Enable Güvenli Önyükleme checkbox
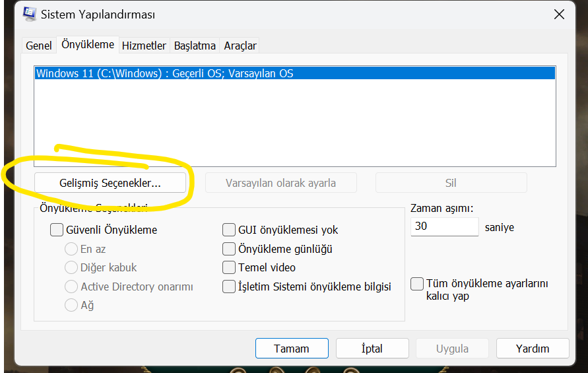The width and height of the screenshot is (588, 373). [x=57, y=230]
